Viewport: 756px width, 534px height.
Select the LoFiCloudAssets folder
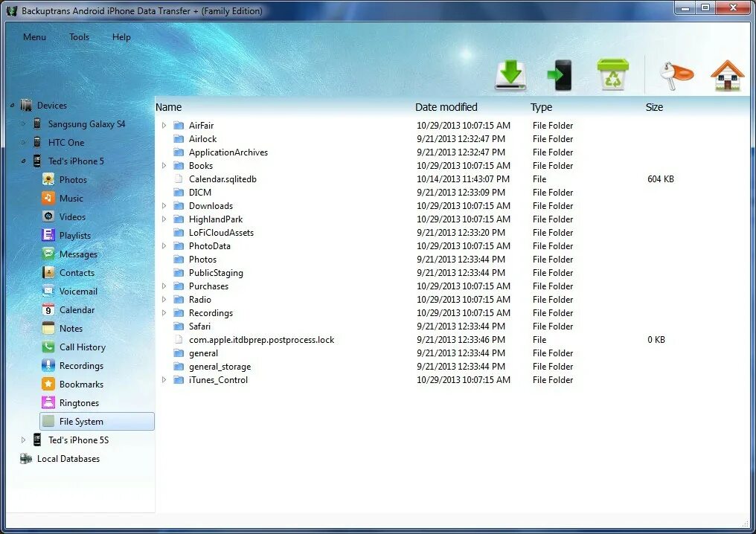pyautogui.click(x=221, y=232)
